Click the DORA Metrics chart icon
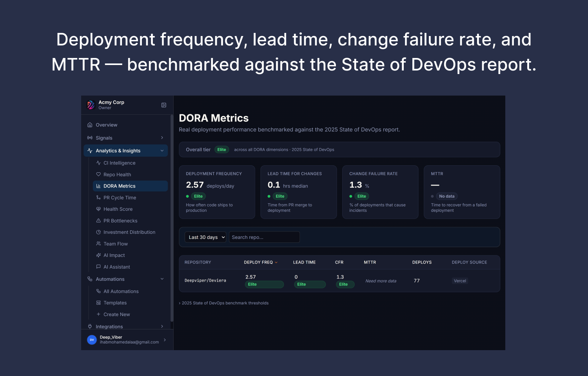 point(98,186)
